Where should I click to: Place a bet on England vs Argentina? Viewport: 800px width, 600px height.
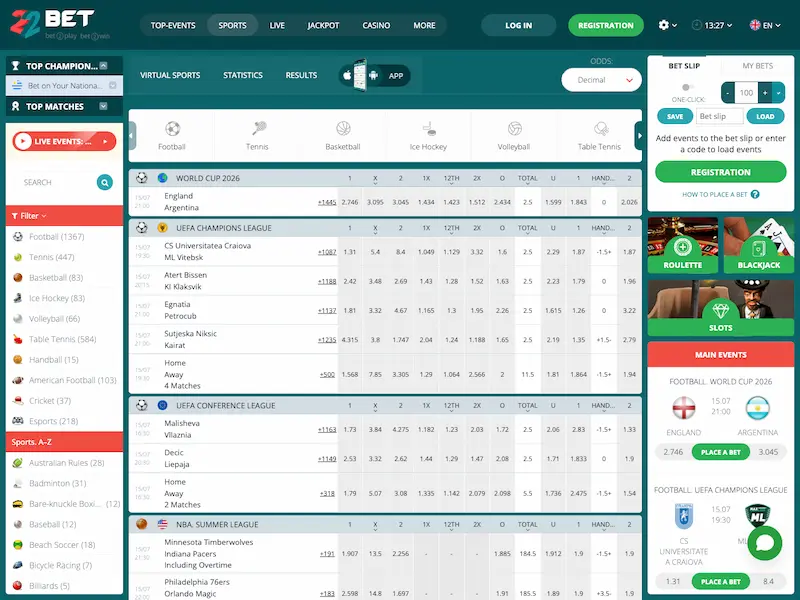pyautogui.click(x=720, y=452)
